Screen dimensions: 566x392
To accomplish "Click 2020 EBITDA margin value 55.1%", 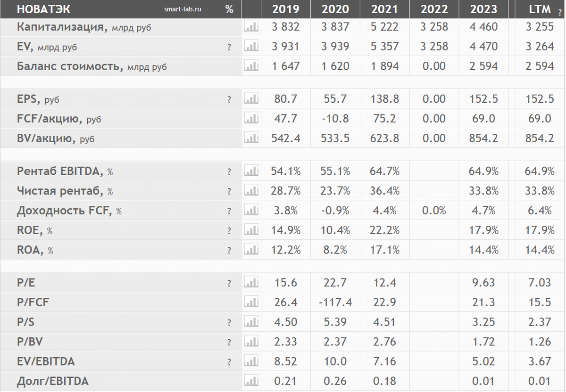I will (335, 171).
